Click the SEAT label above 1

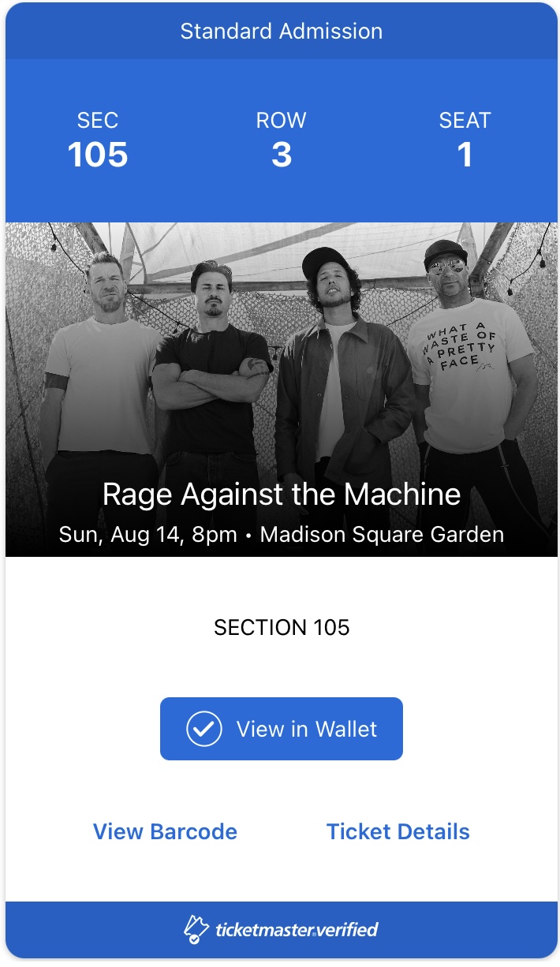point(465,120)
